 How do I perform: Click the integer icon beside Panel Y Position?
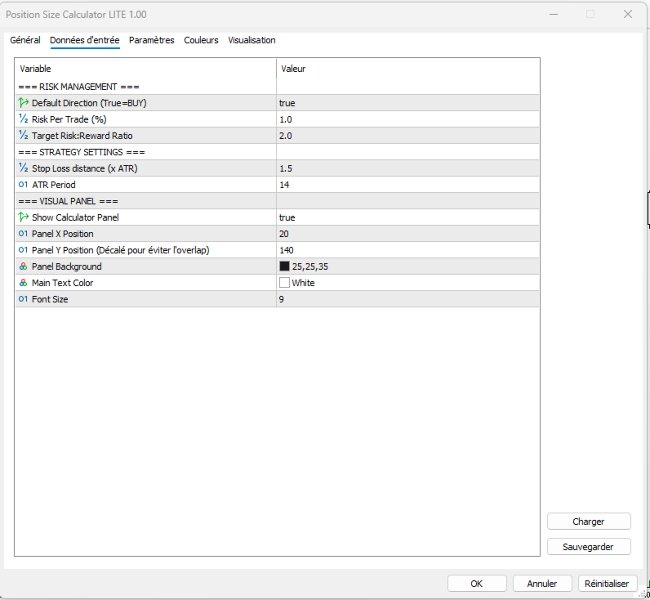pos(23,250)
